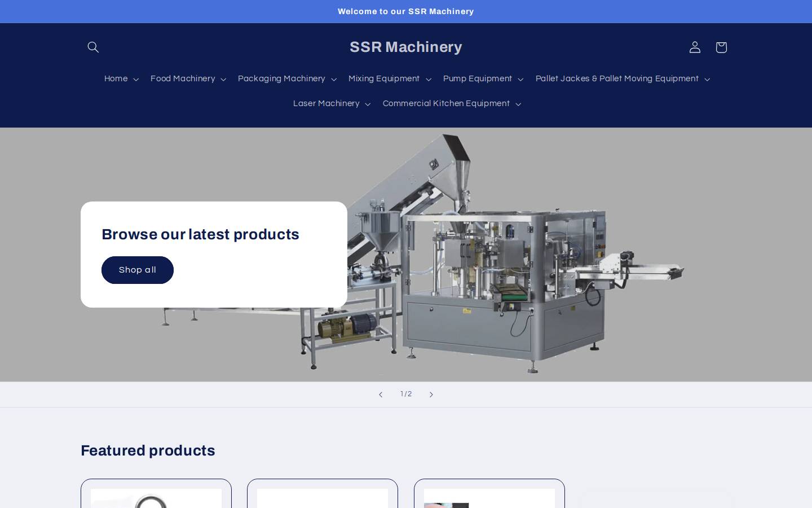Open the Home menu item
812x508 pixels.
(116, 79)
